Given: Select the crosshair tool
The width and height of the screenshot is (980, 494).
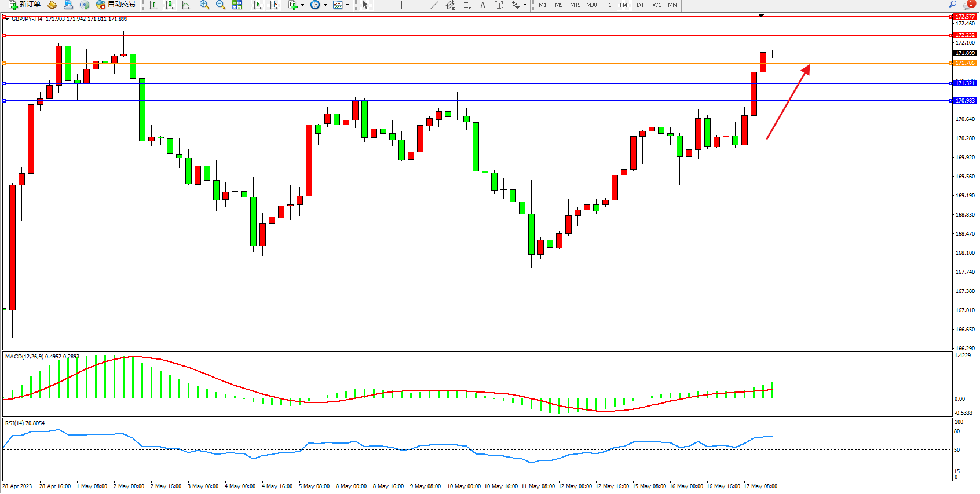Looking at the screenshot, I should tap(382, 5).
